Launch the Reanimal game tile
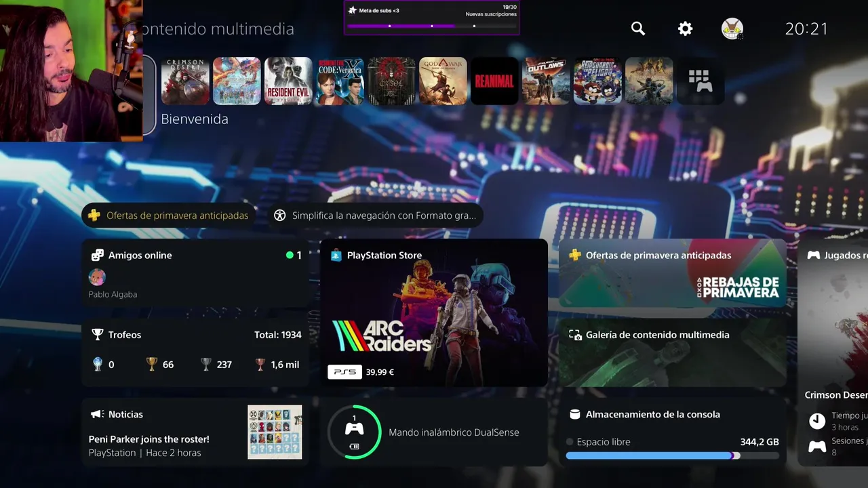The image size is (868, 488). [494, 81]
